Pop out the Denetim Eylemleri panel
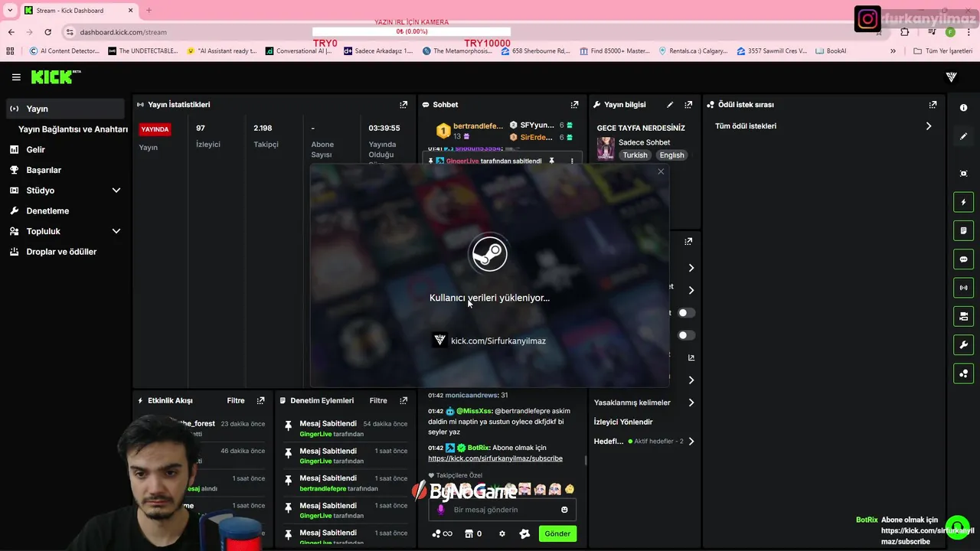Image resolution: width=980 pixels, height=551 pixels. [x=403, y=400]
